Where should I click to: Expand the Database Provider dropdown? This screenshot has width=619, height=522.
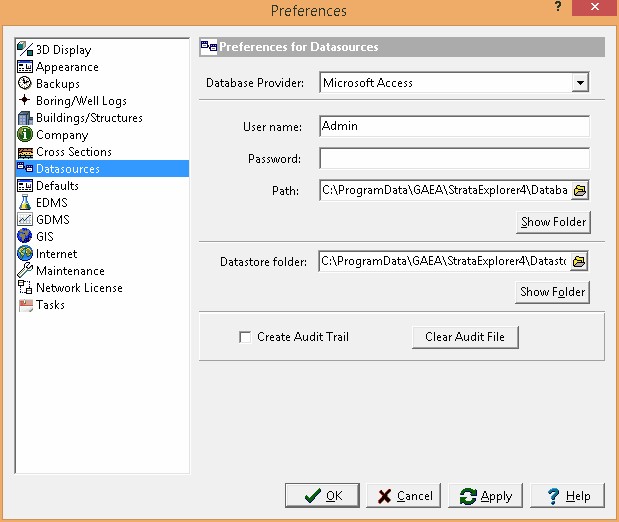[x=579, y=83]
